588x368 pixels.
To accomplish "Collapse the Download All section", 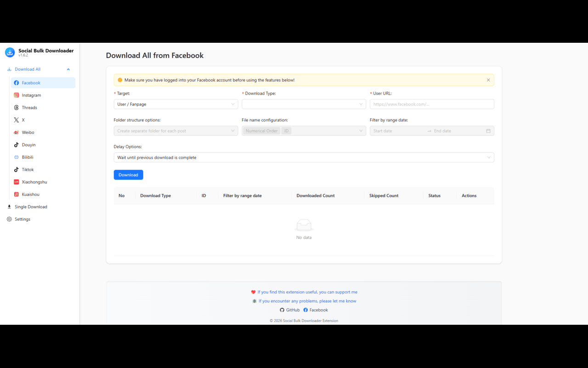I will 68,69.
